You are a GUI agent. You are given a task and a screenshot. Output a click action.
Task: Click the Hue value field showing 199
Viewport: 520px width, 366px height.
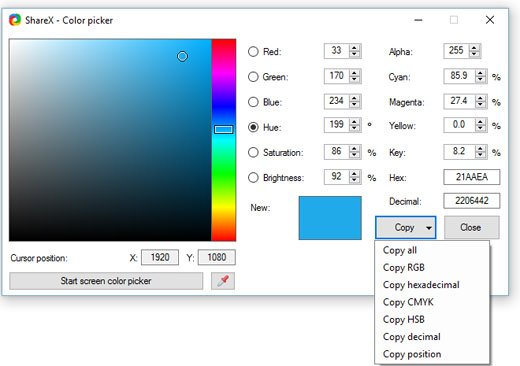[x=336, y=125]
